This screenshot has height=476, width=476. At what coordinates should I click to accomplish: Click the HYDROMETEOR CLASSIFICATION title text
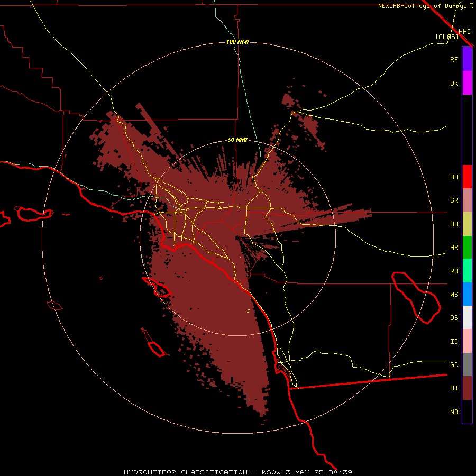pos(186,472)
